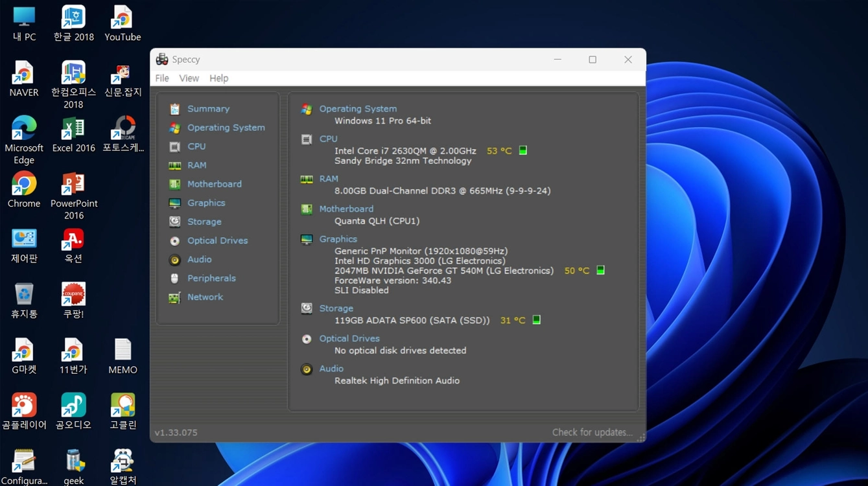Viewport: 868px width, 486px height.
Task: Open the View menu
Action: [x=189, y=78]
